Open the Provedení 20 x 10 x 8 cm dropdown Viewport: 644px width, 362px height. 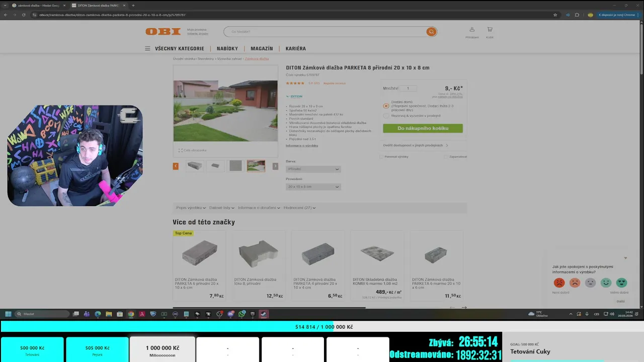click(313, 187)
